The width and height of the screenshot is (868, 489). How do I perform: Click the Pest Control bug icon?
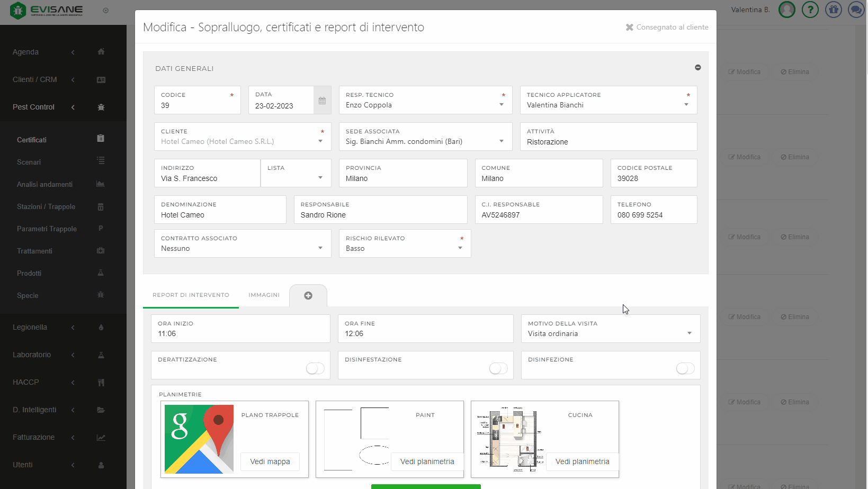pos(101,107)
